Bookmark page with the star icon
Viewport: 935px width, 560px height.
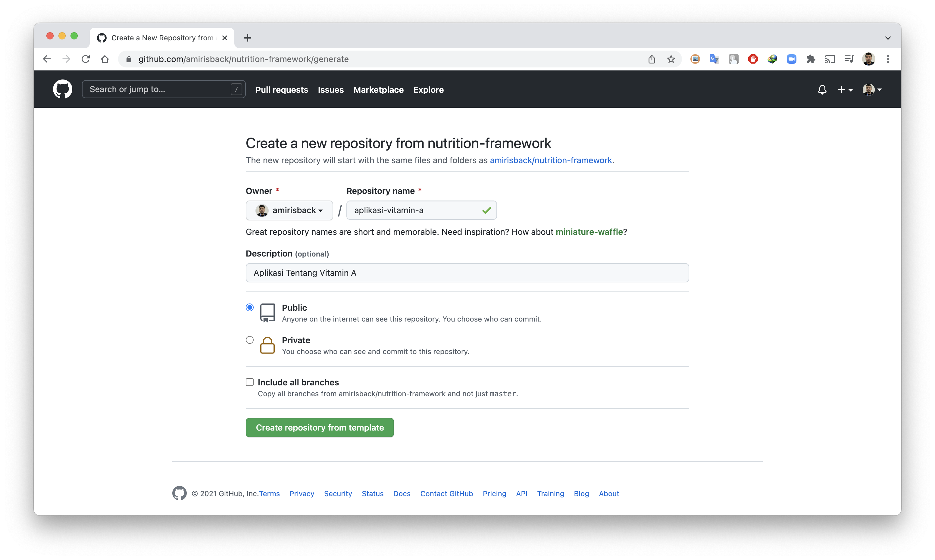point(671,59)
